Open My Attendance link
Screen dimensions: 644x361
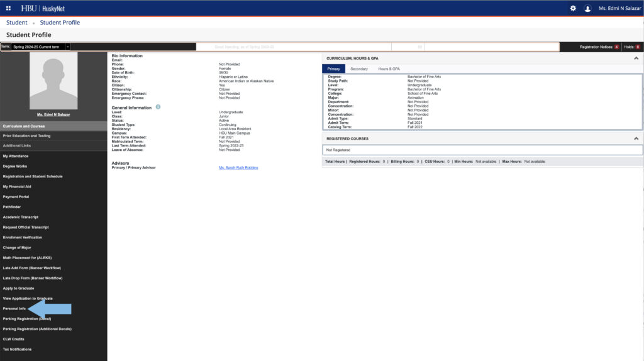point(16,156)
